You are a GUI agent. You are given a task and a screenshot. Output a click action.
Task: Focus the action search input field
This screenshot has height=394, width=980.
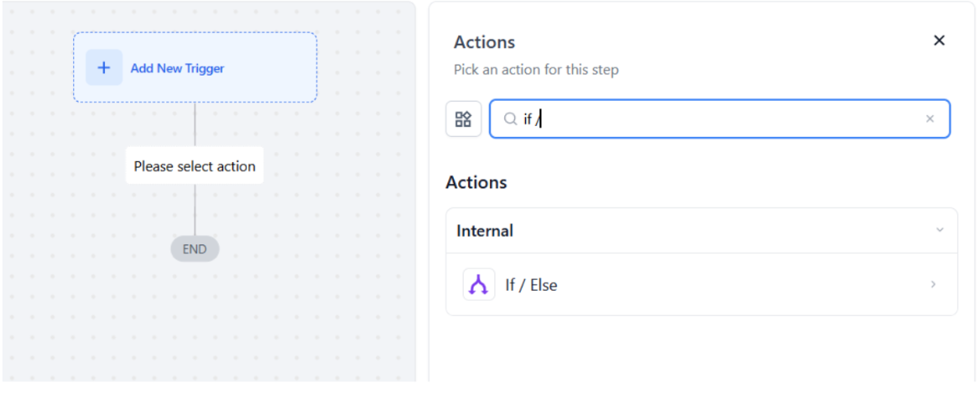(722, 119)
